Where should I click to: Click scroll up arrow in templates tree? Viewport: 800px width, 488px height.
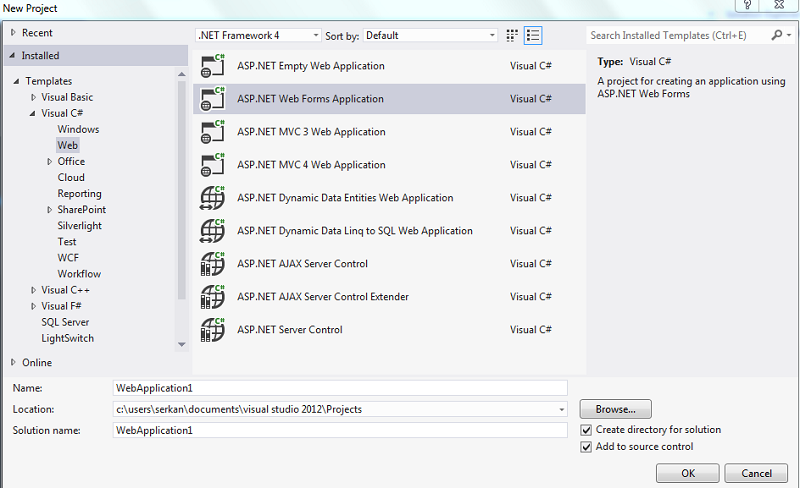[x=182, y=75]
